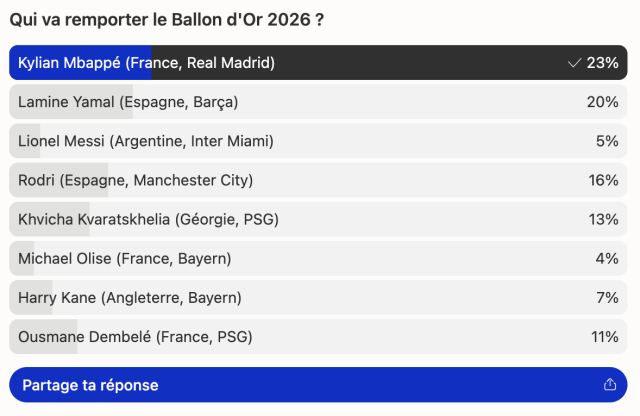Click the 5% result for Lionel Messi

coord(607,141)
